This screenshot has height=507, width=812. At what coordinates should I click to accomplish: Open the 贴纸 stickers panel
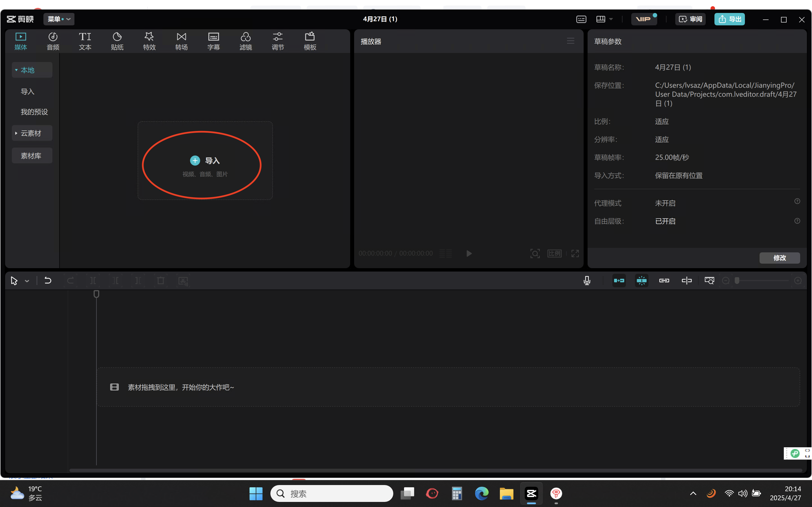tap(117, 41)
